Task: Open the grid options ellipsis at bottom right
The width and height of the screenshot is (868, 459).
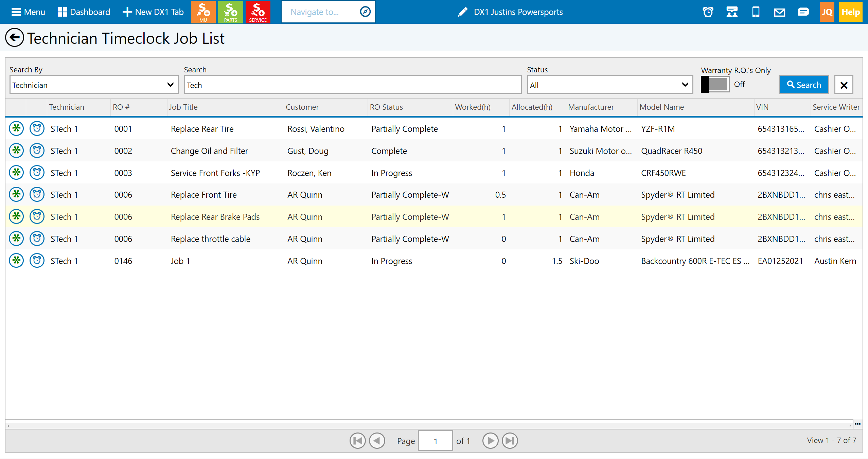Action: (857, 424)
